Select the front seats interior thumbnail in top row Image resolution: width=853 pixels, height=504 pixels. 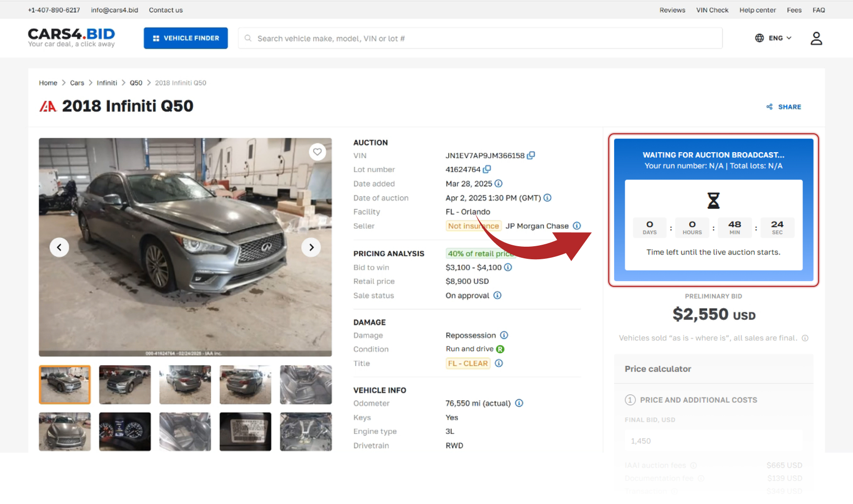[x=306, y=385]
